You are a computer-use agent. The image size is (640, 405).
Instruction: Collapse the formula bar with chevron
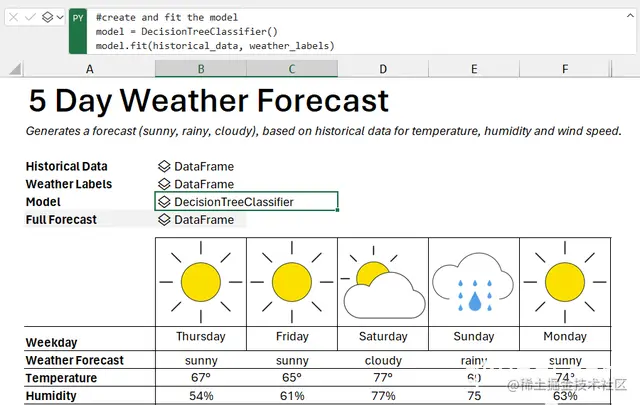click(x=630, y=16)
